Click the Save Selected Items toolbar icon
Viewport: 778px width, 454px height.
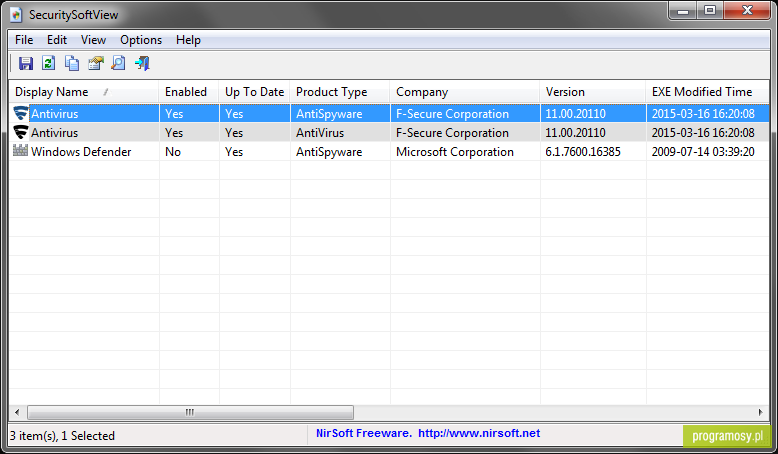(26, 63)
